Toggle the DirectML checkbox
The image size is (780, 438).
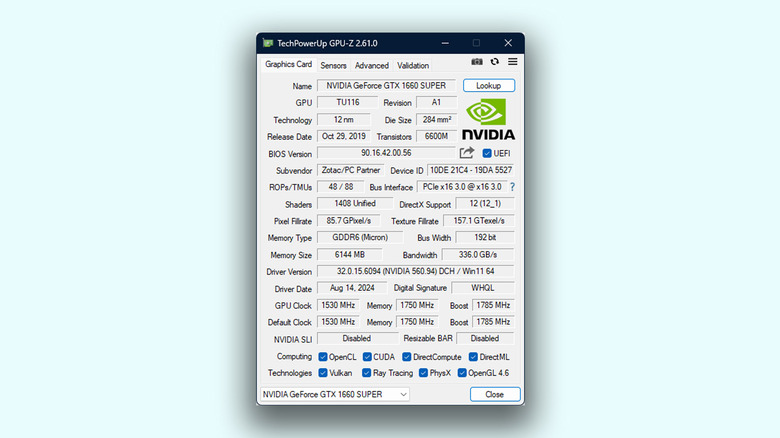click(473, 357)
